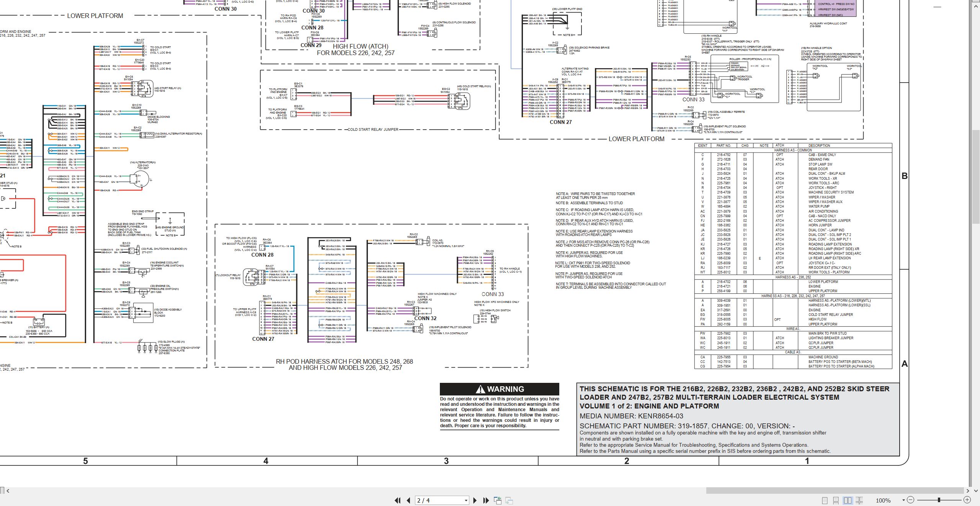The width and height of the screenshot is (980, 506).
Task: Click the DEMAND FAN table row
Action: pyautogui.click(x=793, y=159)
